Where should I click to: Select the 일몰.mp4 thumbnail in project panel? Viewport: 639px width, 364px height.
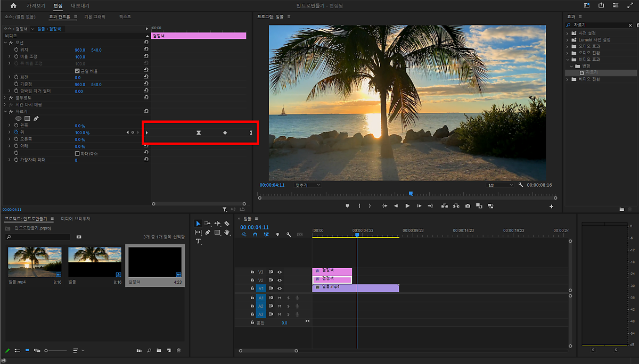(x=35, y=262)
